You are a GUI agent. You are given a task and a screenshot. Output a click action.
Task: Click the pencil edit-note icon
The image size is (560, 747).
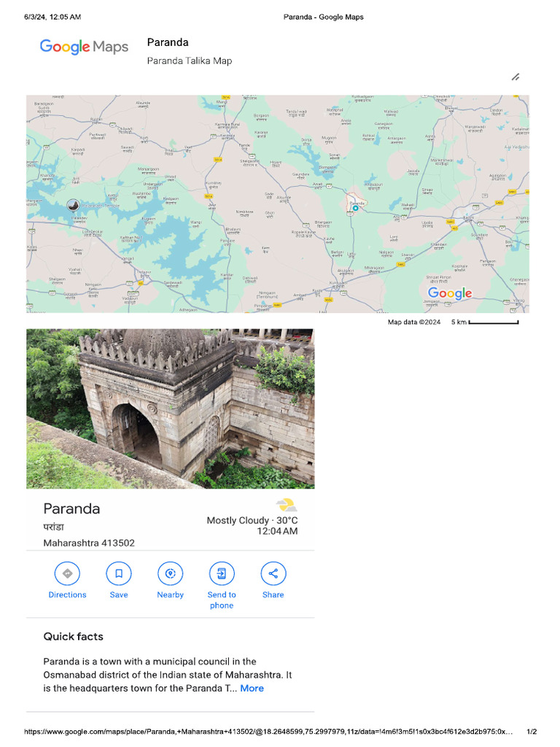click(516, 77)
